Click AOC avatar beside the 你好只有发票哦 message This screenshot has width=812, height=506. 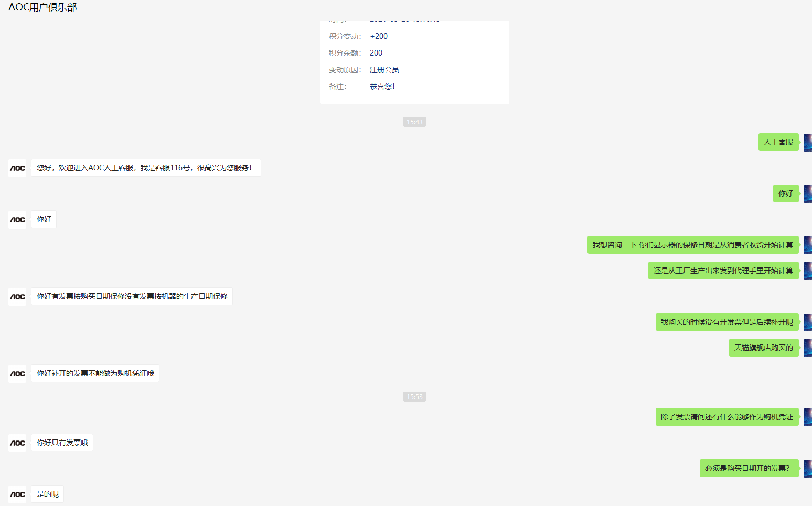(17, 443)
